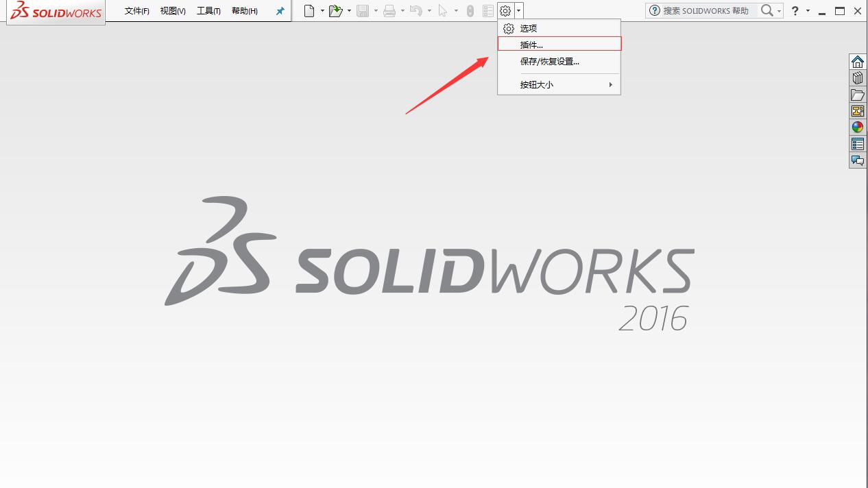Expand the New document dropdown arrow
Image resolution: width=868 pixels, height=488 pixels.
(x=322, y=11)
